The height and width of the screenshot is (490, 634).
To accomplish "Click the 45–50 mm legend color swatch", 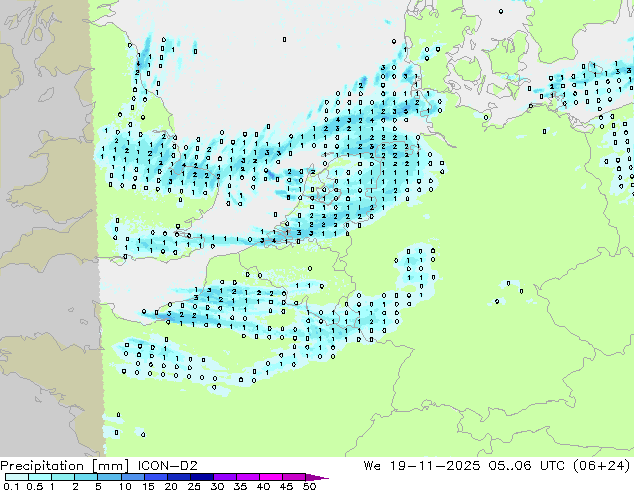I will tap(294, 477).
